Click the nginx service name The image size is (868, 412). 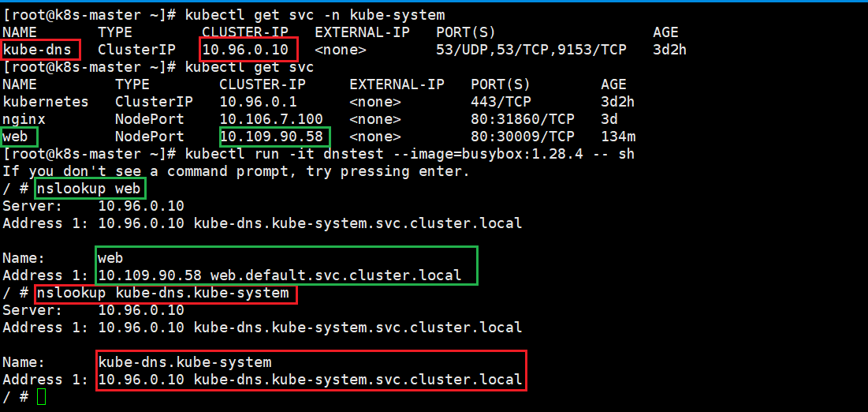24,119
